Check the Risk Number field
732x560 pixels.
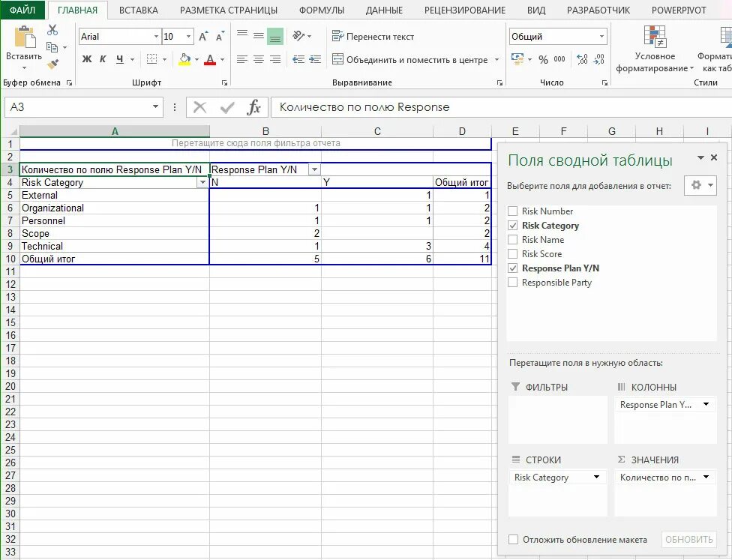(x=512, y=211)
